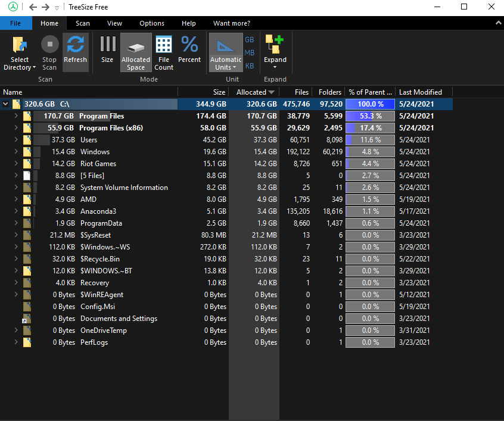Open the Want more? tab
Screen dimensions: 504x421
point(231,23)
